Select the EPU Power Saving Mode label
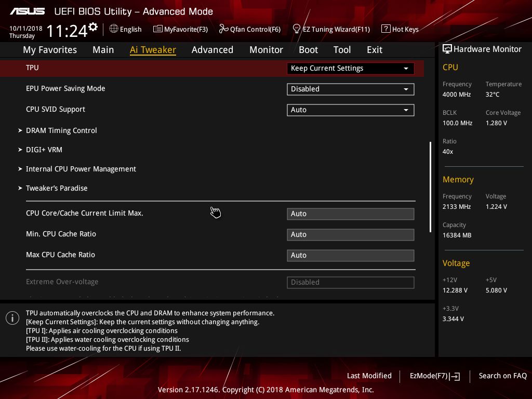Screen dimensions: 532x399 click(x=65, y=88)
